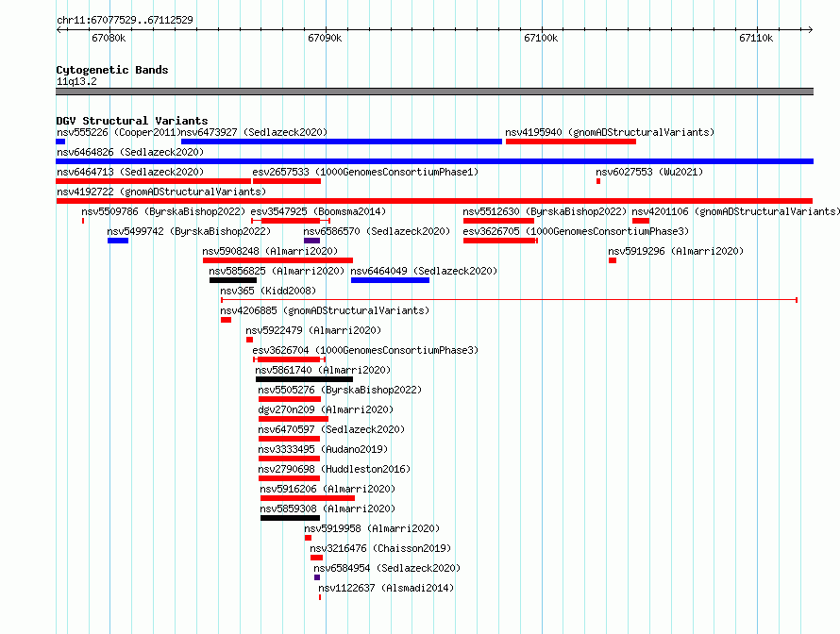
Task: Select nsv2790698 (Huddleston2016) variant
Action: tap(334, 469)
